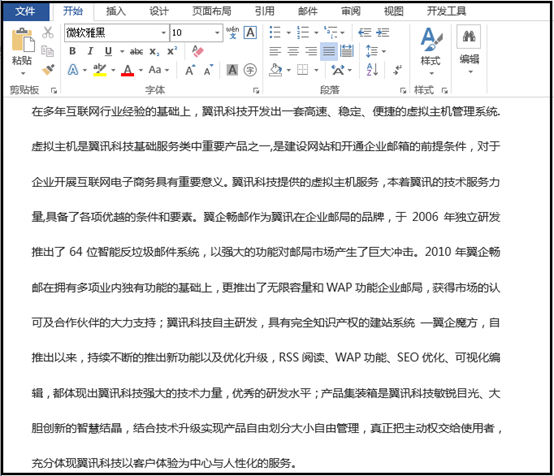Click the Paste clipboard icon

pyautogui.click(x=23, y=40)
